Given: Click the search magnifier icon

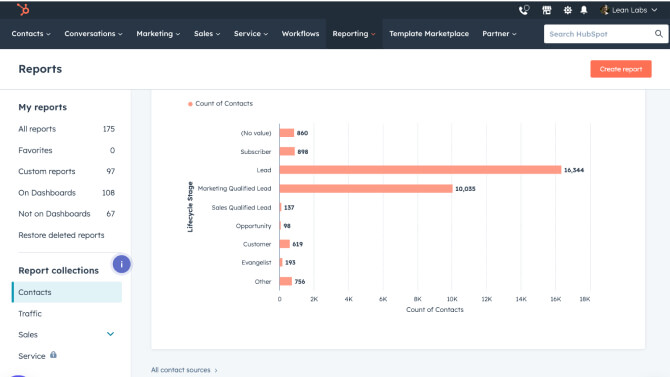Looking at the screenshot, I should [x=658, y=34].
